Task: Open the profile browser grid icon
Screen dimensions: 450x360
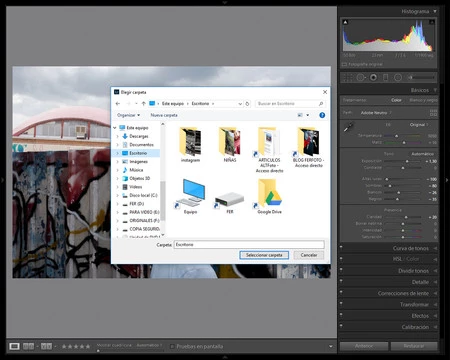Action: click(x=433, y=113)
